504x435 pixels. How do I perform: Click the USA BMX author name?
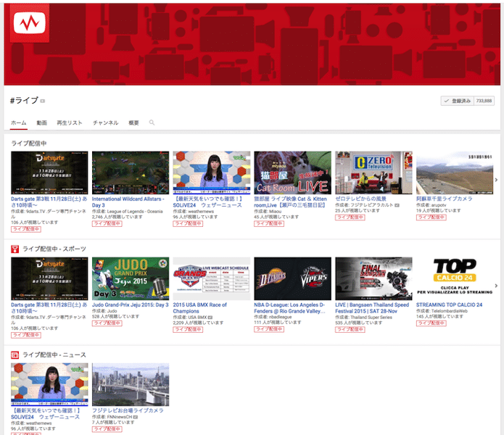(x=197, y=317)
